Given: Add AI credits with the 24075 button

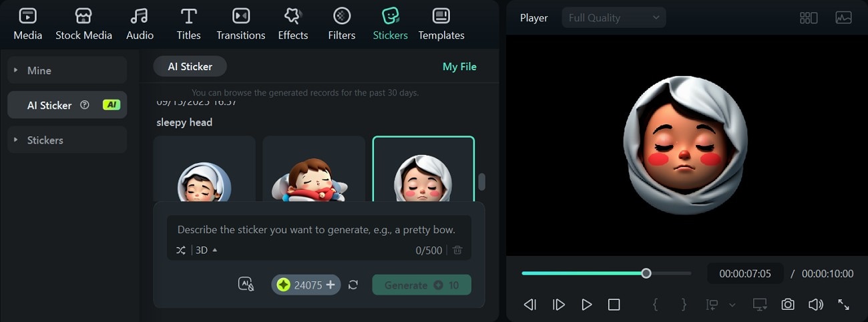Looking at the screenshot, I should (x=306, y=285).
